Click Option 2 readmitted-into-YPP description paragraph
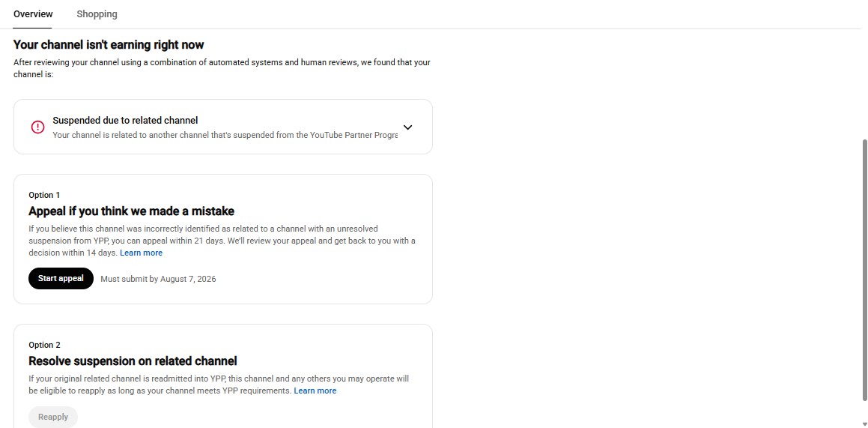The image size is (868, 428). [219, 385]
